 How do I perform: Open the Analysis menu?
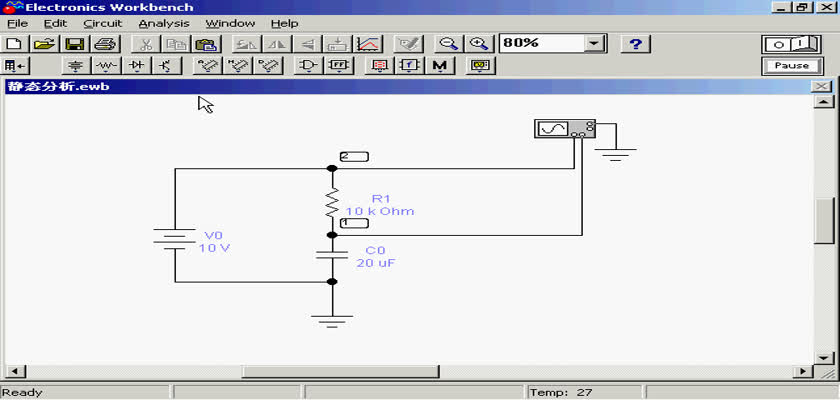pos(162,23)
